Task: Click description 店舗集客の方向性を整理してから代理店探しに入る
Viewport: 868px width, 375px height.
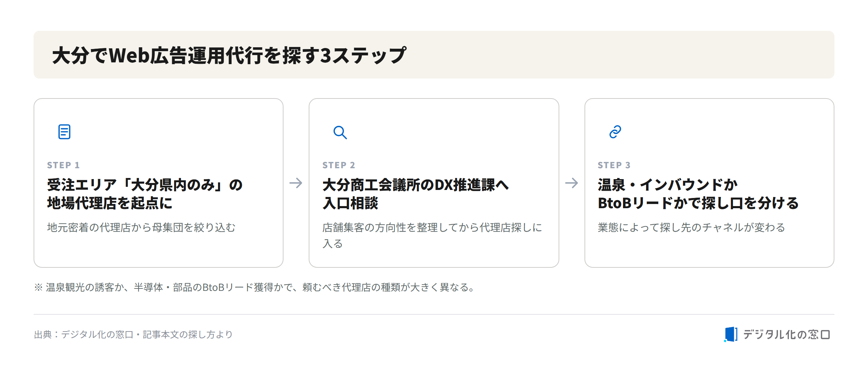Action: (x=432, y=236)
